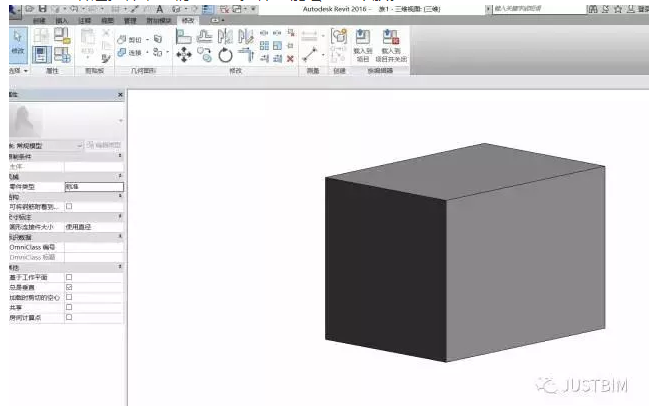Screen dimensions: 657x406
Task: Click the binoculars search icon
Action: (x=592, y=9)
